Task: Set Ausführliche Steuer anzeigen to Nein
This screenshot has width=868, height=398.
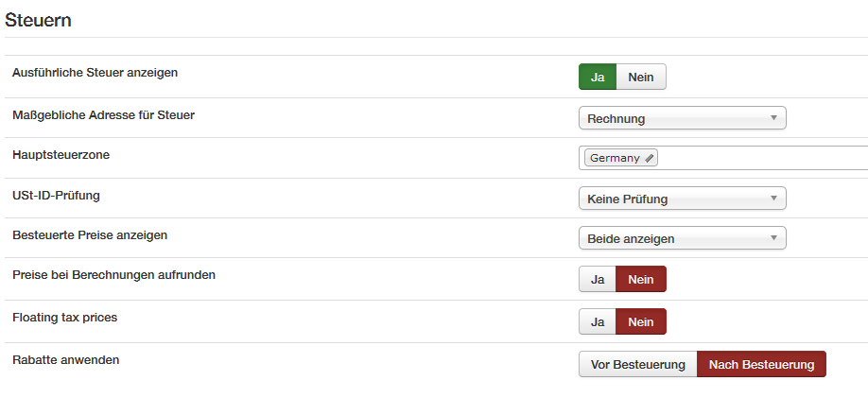Action: [641, 77]
